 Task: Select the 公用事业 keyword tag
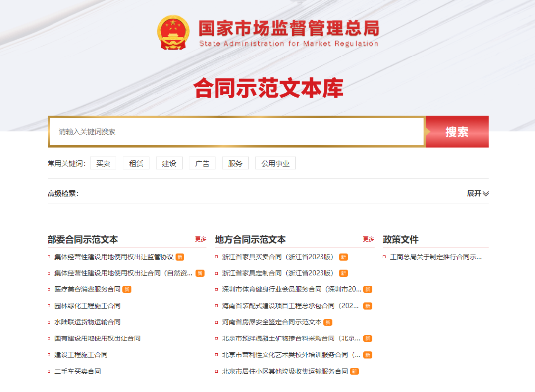point(275,163)
